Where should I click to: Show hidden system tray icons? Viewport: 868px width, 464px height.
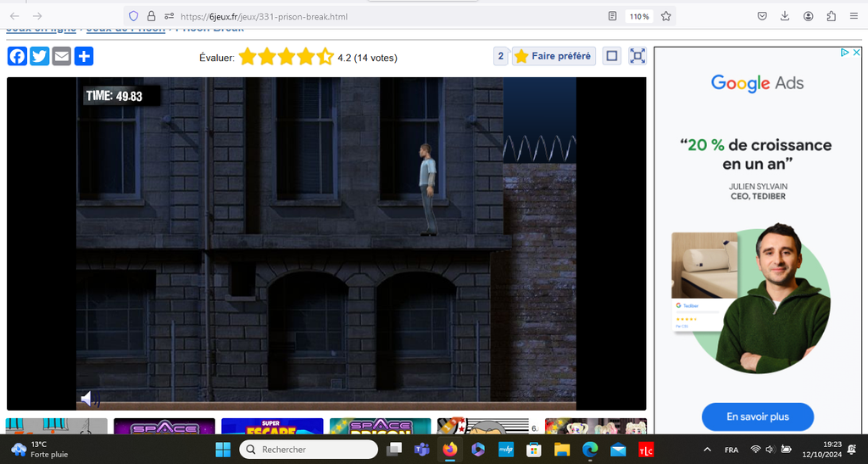pos(707,449)
